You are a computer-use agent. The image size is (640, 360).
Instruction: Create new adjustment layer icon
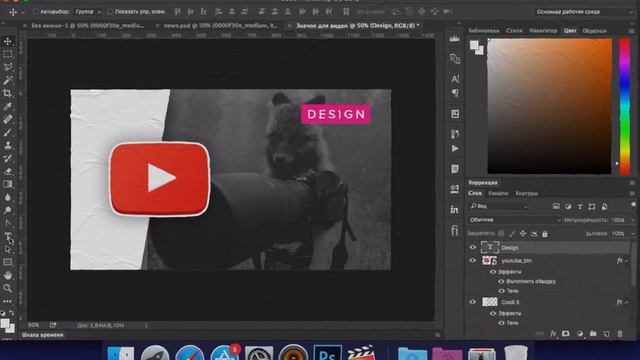(580, 333)
